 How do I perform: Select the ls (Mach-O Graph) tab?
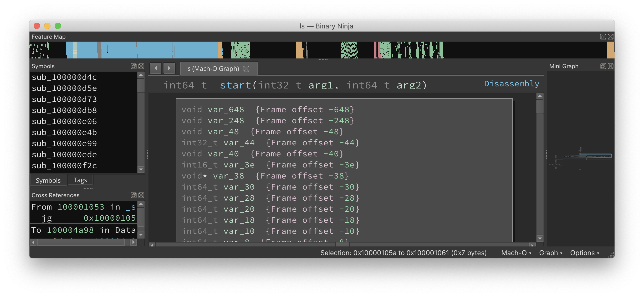[213, 68]
